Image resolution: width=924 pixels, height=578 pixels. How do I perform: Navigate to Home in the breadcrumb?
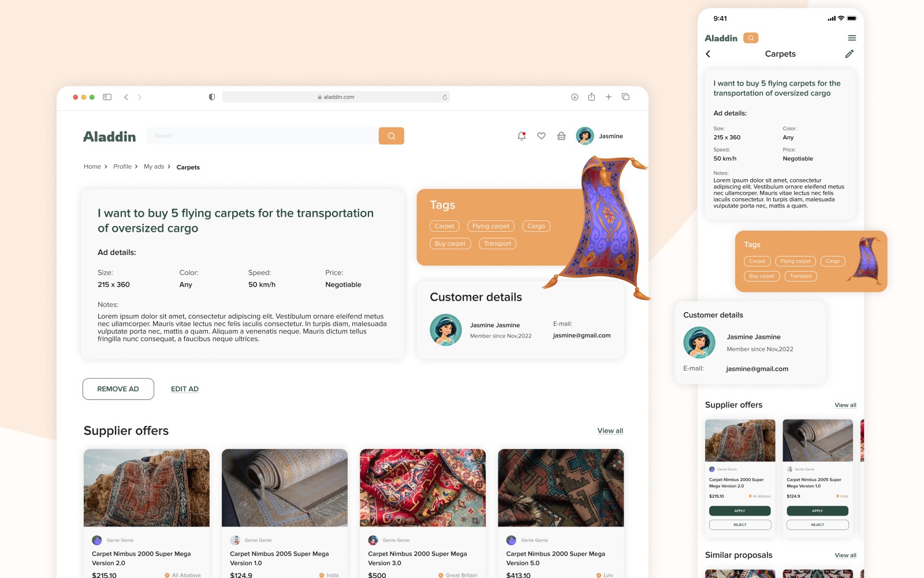[92, 166]
